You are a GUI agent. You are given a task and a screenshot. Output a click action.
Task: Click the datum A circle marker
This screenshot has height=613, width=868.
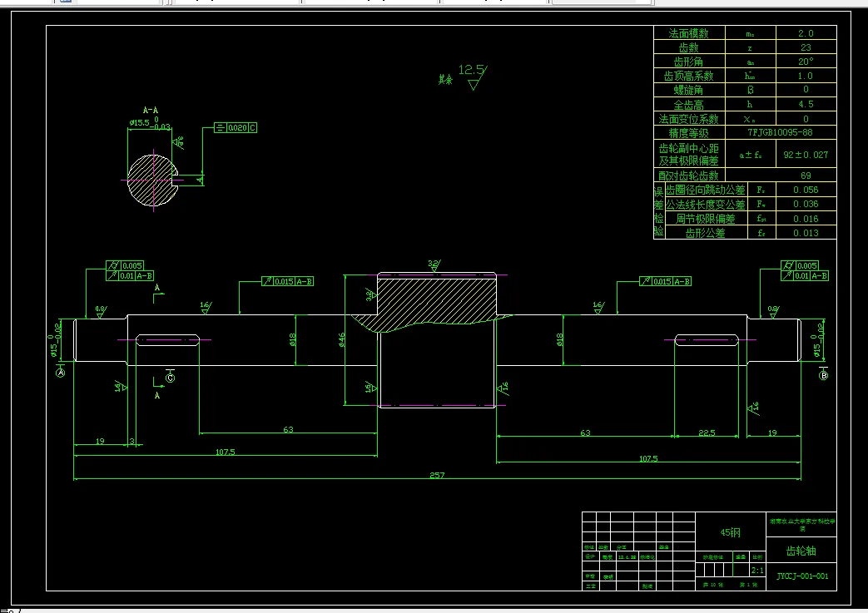[x=61, y=373]
